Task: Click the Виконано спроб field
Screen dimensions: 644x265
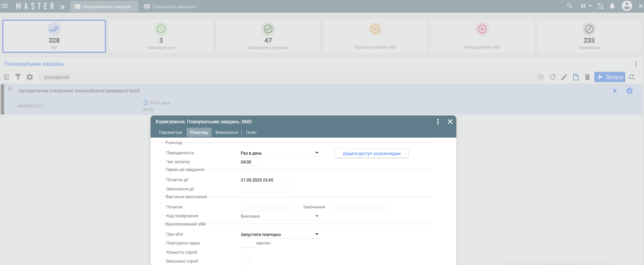Action: (x=246, y=261)
